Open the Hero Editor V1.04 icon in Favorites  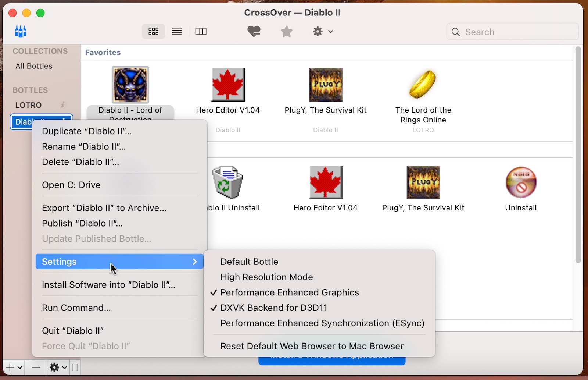[228, 85]
